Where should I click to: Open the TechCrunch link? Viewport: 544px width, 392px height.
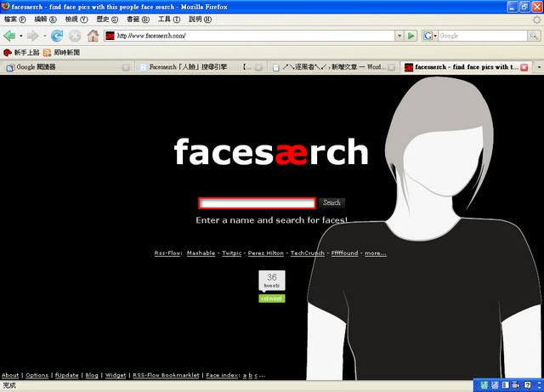308,253
